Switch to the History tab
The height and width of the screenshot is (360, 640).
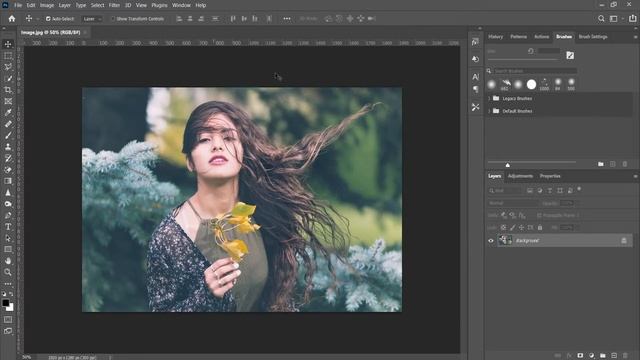click(x=496, y=37)
